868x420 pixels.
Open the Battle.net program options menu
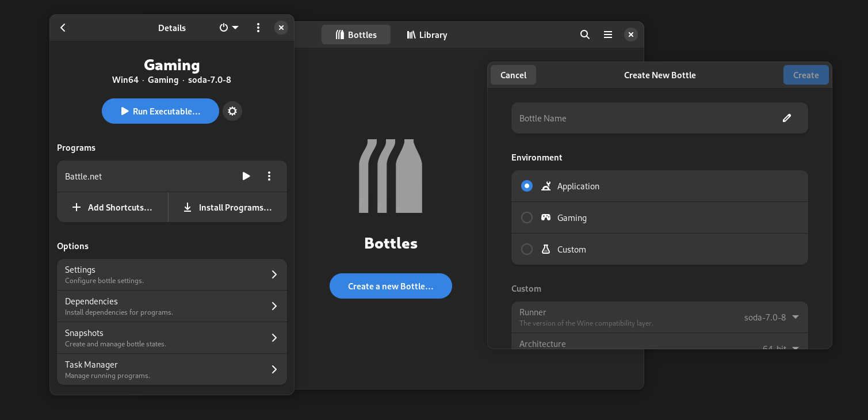tap(269, 176)
